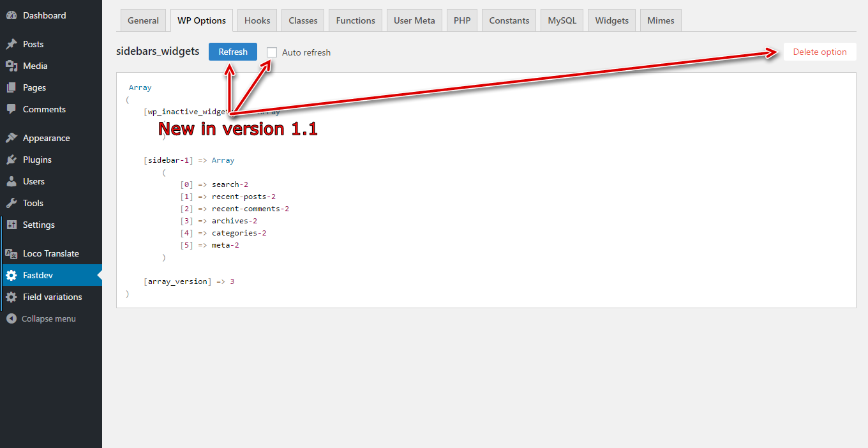Open the Functions tab

pyautogui.click(x=355, y=20)
